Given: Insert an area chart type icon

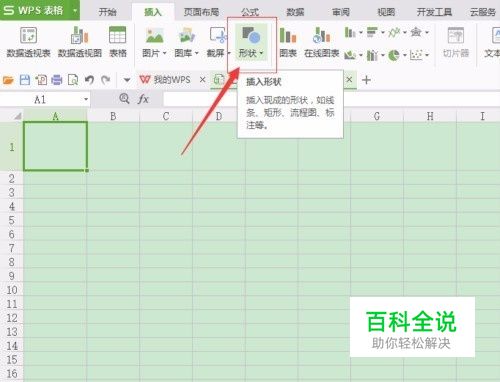Looking at the screenshot, I should [x=350, y=55].
